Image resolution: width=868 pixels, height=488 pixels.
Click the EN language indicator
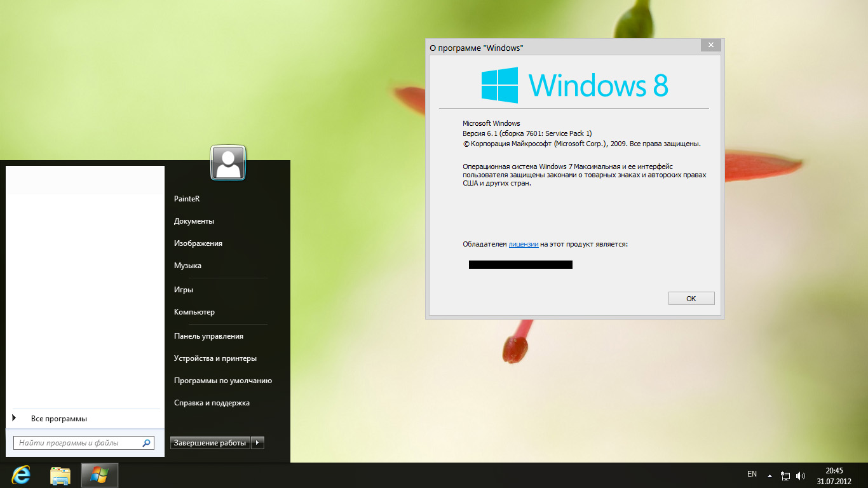click(x=752, y=474)
